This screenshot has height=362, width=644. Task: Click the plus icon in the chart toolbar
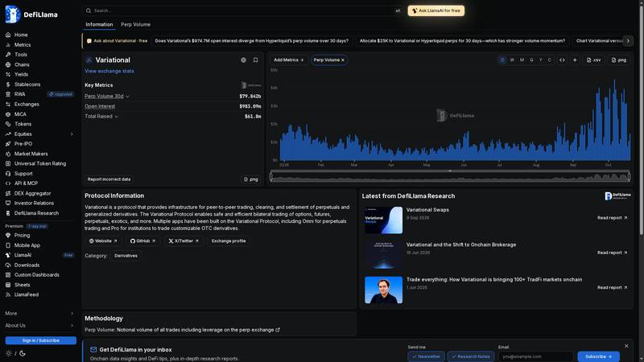click(575, 60)
